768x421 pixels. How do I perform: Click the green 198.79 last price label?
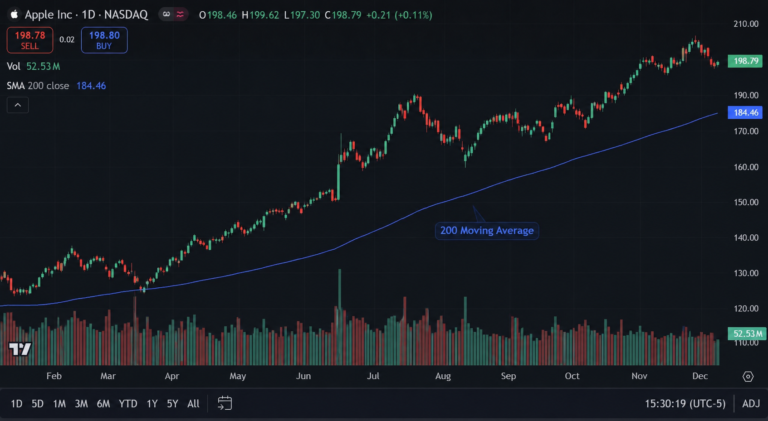coord(745,61)
